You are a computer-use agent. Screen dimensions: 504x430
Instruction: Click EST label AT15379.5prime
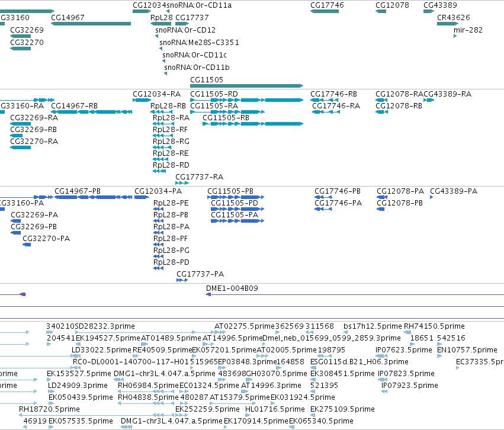coord(240,397)
